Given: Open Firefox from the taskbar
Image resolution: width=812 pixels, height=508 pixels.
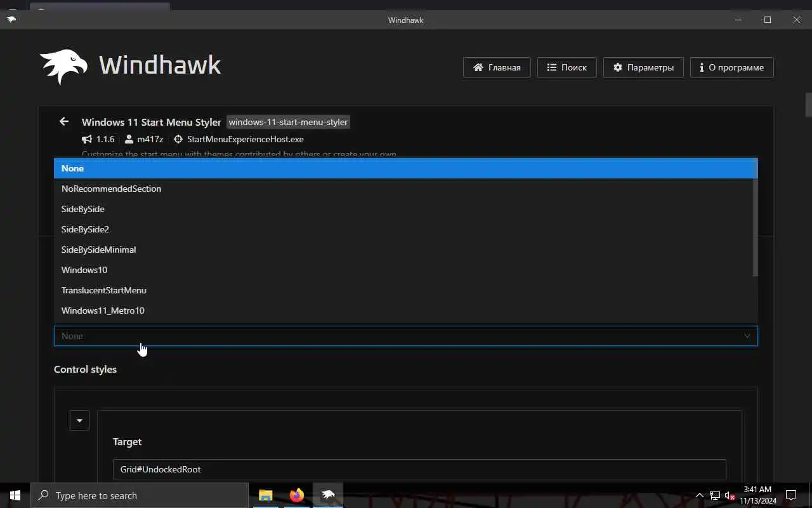Looking at the screenshot, I should (296, 495).
